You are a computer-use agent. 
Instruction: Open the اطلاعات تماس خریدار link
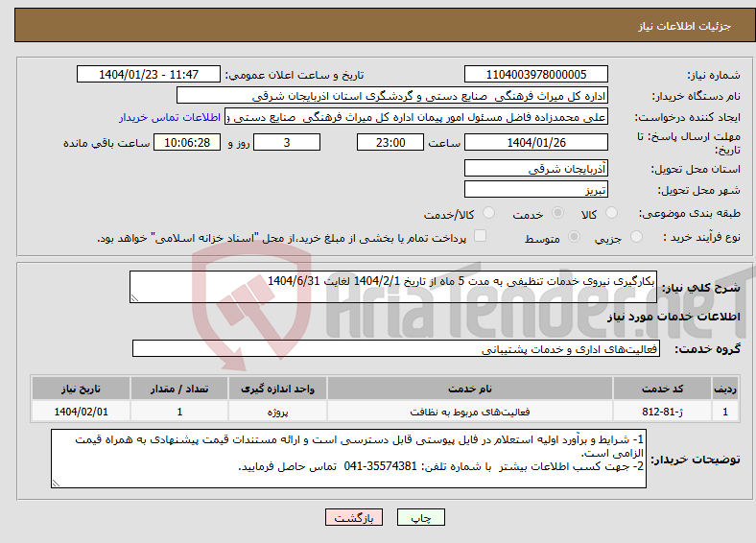170,117
